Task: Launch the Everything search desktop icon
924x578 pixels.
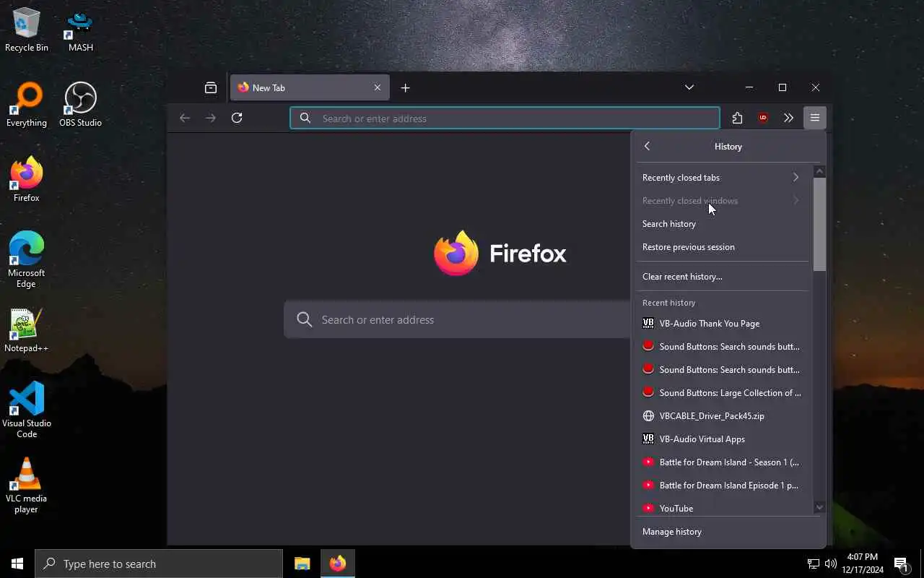Action: pyautogui.click(x=27, y=105)
